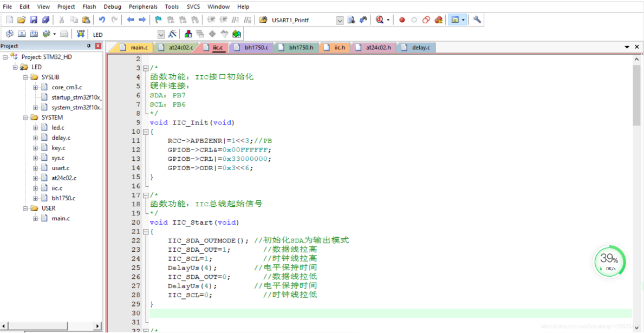The image size is (644, 333).
Task: Open the Flash menu
Action: pos(89,6)
